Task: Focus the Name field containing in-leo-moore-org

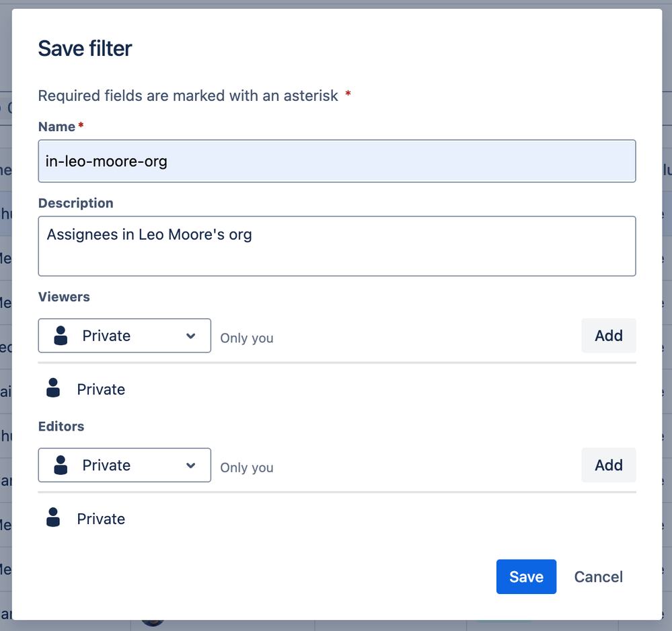Action: pyautogui.click(x=336, y=161)
